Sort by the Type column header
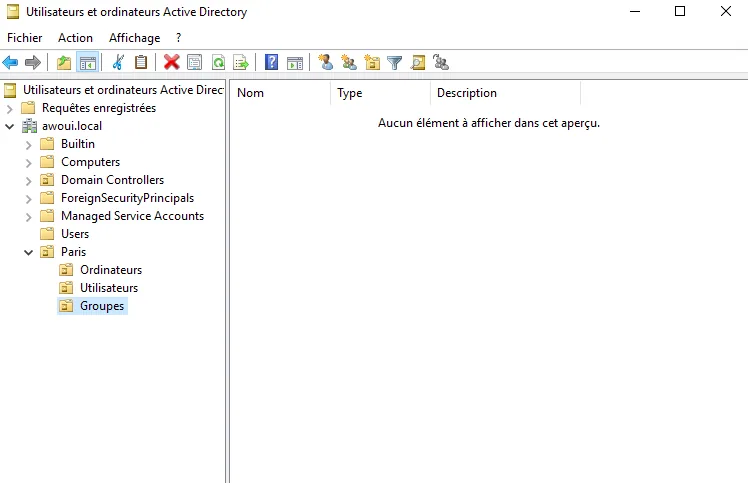The height and width of the screenshot is (483, 748). [x=380, y=93]
